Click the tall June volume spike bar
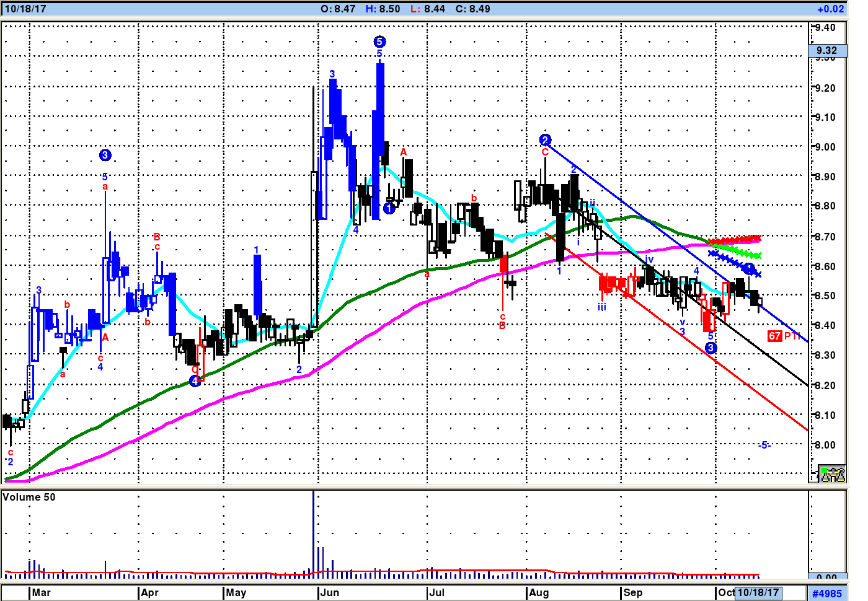The width and height of the screenshot is (868, 601). pyautogui.click(x=314, y=534)
